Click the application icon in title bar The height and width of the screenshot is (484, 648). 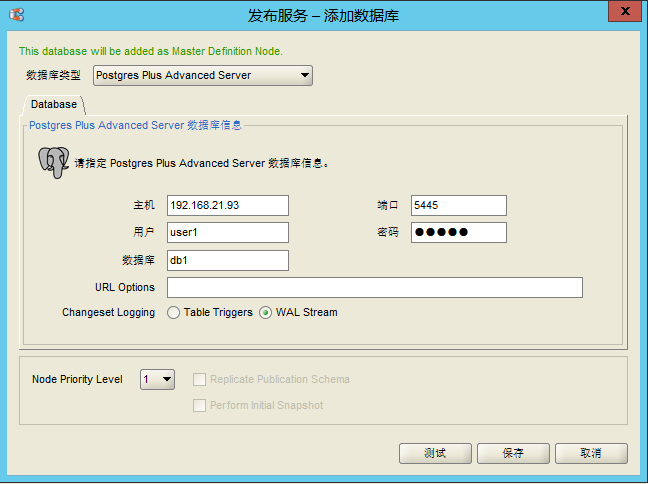point(17,15)
